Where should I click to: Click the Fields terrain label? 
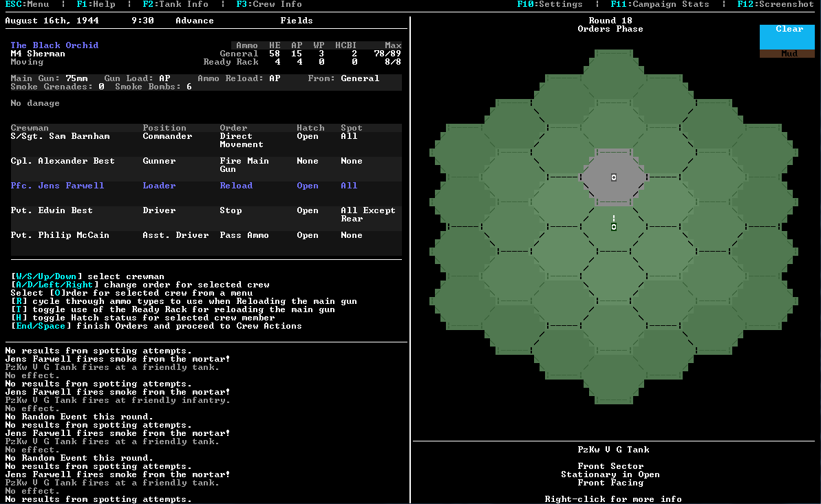[x=297, y=21]
